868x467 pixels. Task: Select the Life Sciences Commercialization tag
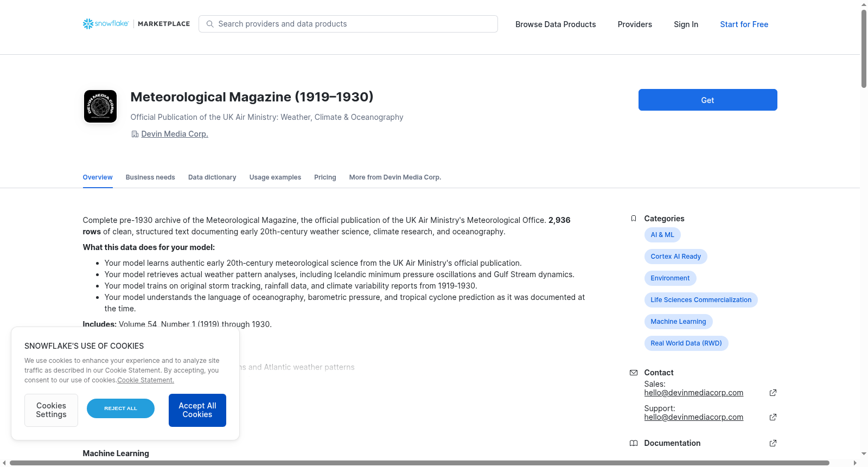tap(701, 300)
